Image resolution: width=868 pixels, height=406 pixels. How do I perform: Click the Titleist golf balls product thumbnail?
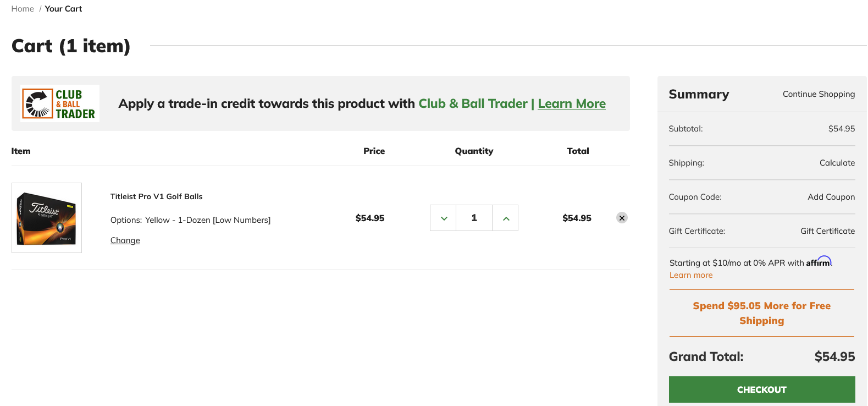(47, 218)
